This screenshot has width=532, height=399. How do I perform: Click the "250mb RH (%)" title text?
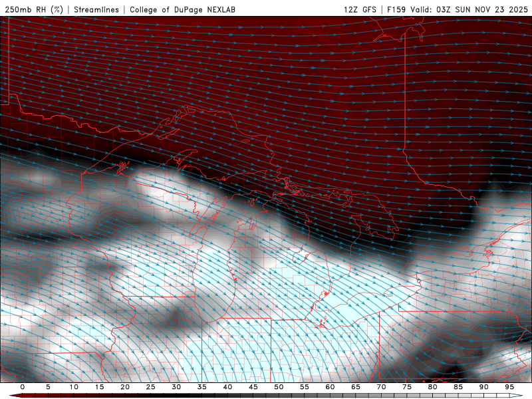pyautogui.click(x=34, y=9)
